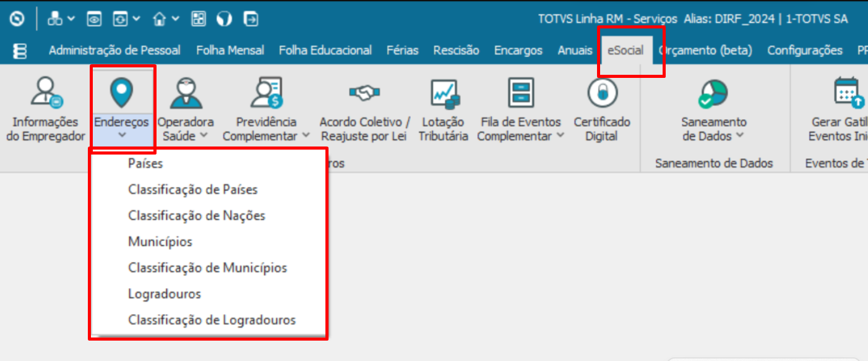
Task: Click Gerar Gatilhos calendar icon
Action: (x=848, y=91)
